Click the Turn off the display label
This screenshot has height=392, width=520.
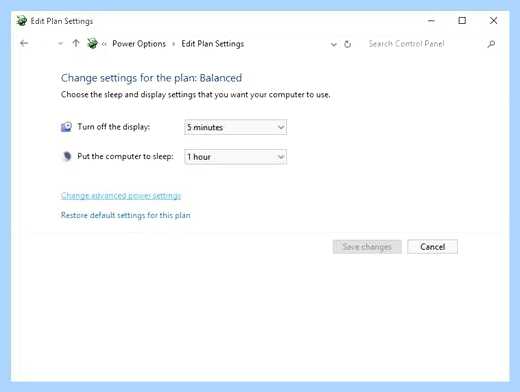coord(114,127)
